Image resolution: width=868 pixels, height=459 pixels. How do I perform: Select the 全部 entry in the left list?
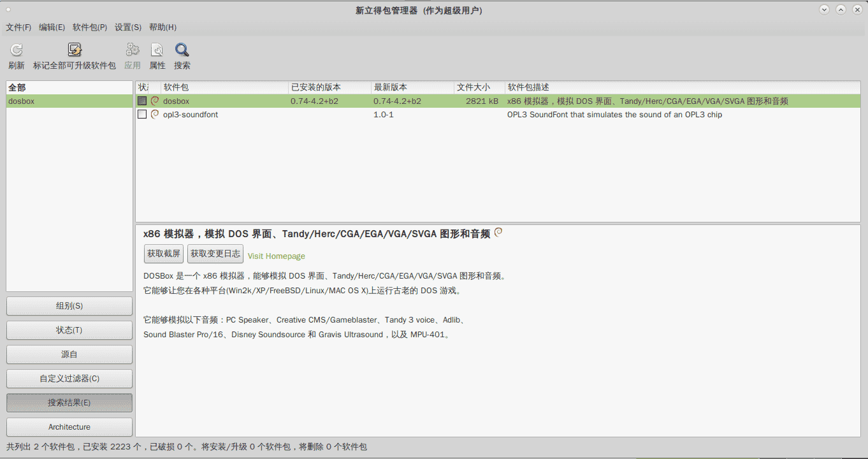69,88
